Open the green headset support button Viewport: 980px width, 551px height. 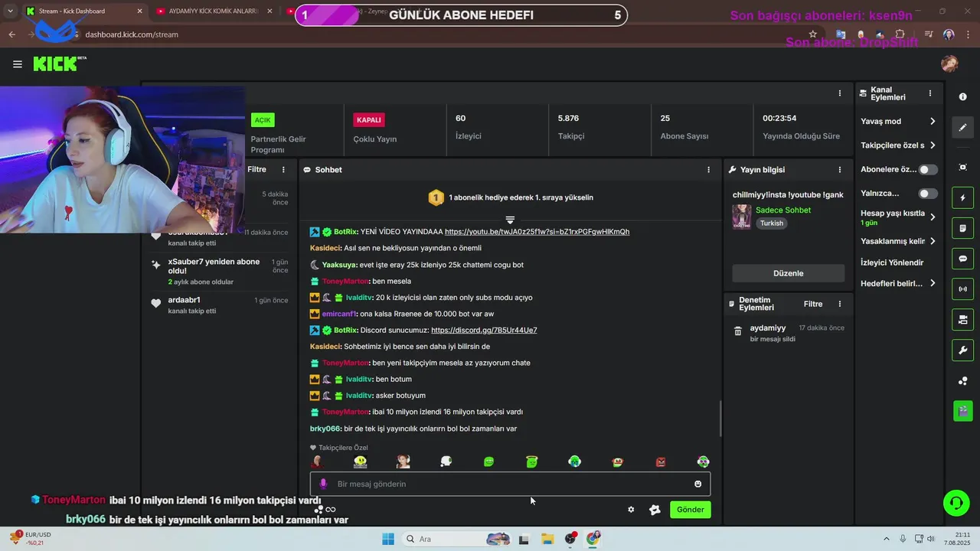pos(955,503)
